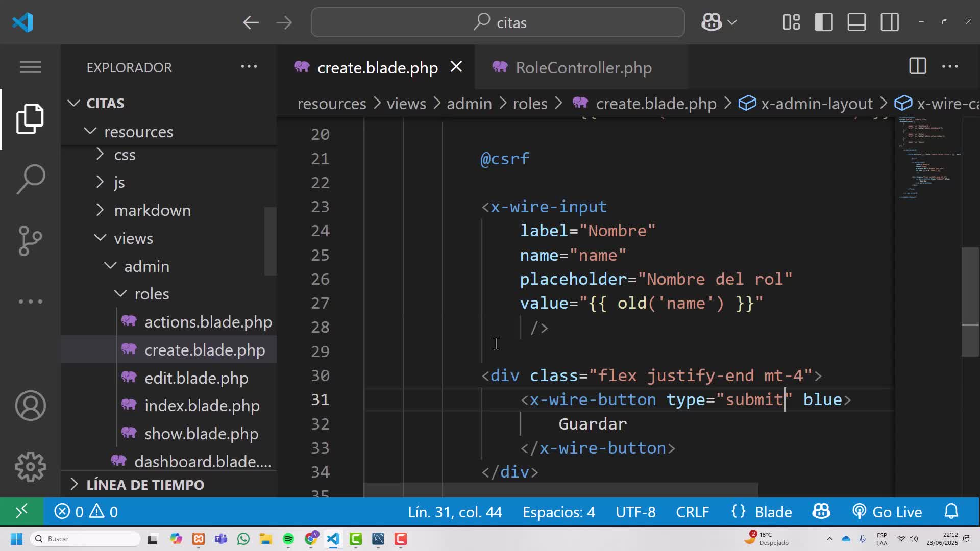Open the Source Control view
980x551 pixels.
pyautogui.click(x=31, y=240)
